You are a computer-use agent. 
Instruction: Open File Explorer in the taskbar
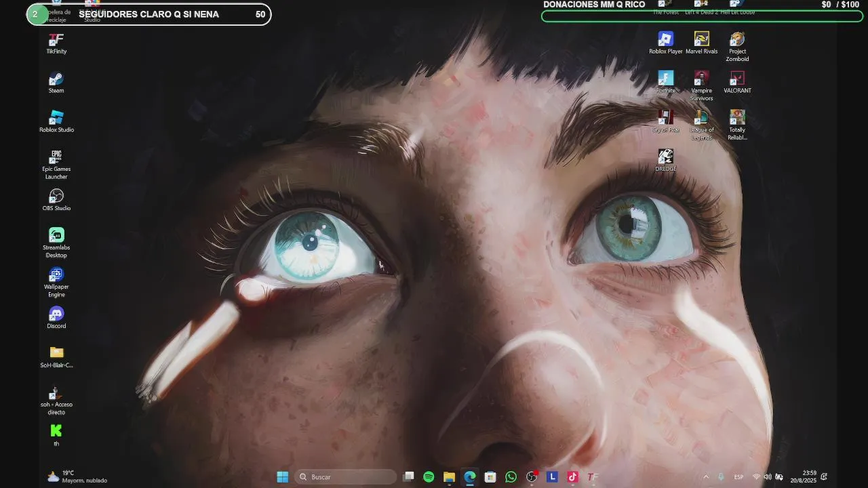[x=449, y=477]
